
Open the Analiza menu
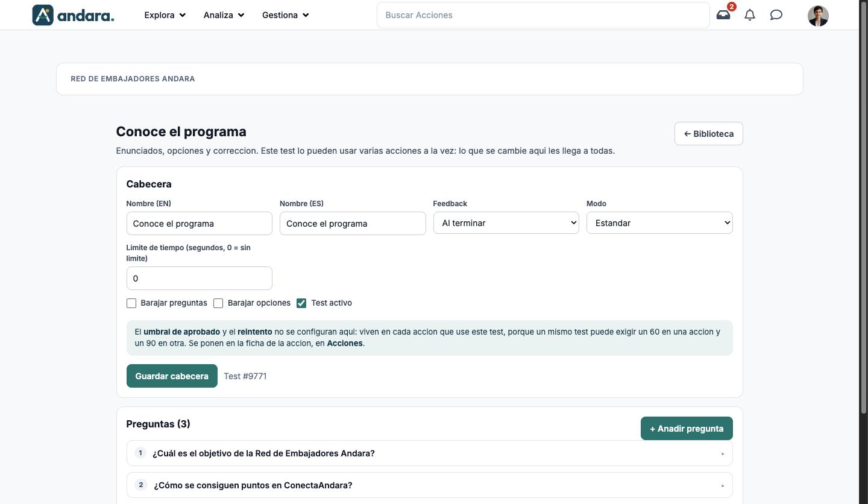pos(224,15)
